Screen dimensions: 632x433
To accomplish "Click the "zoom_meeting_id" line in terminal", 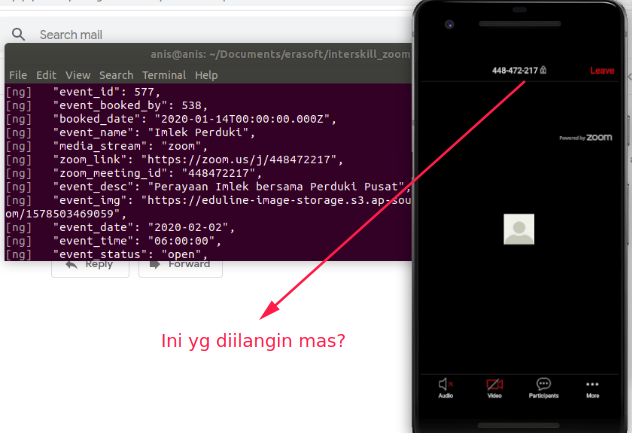I will [160, 173].
